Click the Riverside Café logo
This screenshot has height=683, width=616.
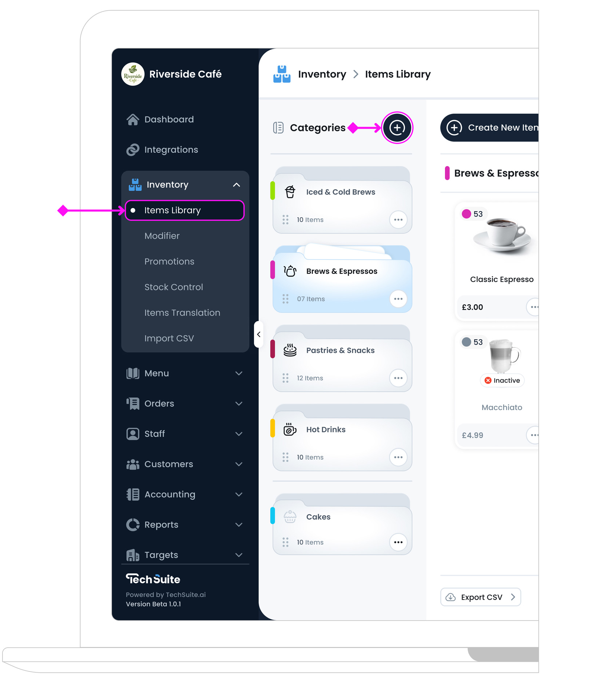[x=133, y=74]
